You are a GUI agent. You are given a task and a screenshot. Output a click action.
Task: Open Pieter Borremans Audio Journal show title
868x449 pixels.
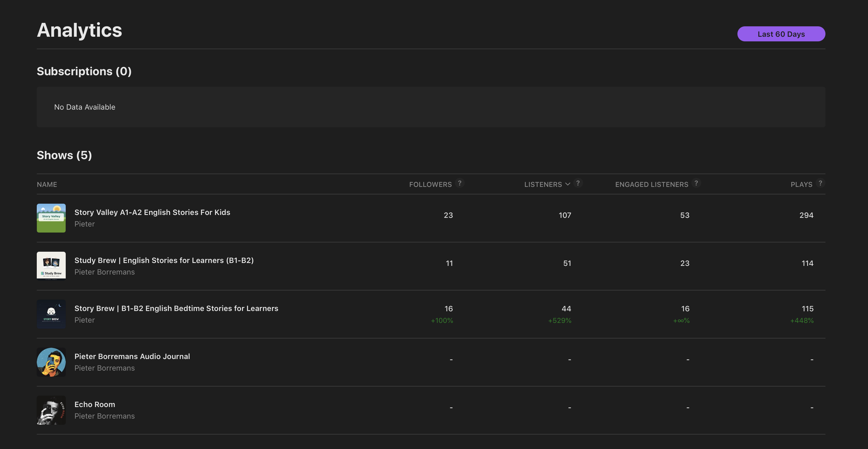pyautogui.click(x=132, y=356)
